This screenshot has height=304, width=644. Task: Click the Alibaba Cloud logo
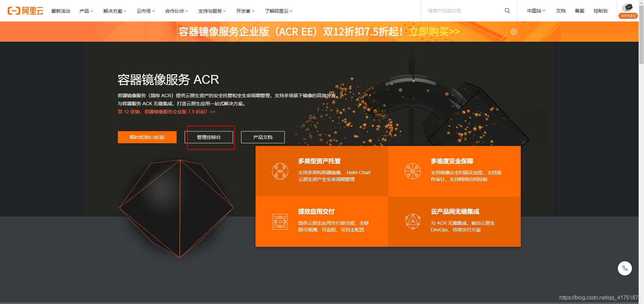click(x=26, y=11)
